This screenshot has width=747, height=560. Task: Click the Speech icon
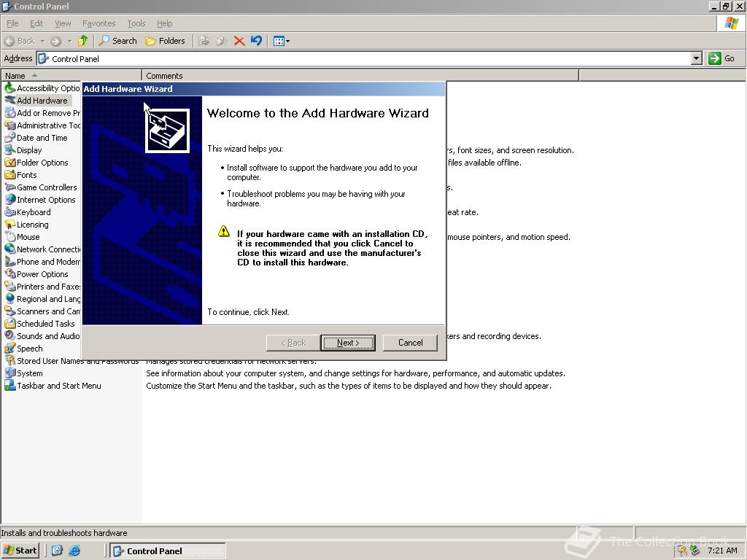coord(9,348)
